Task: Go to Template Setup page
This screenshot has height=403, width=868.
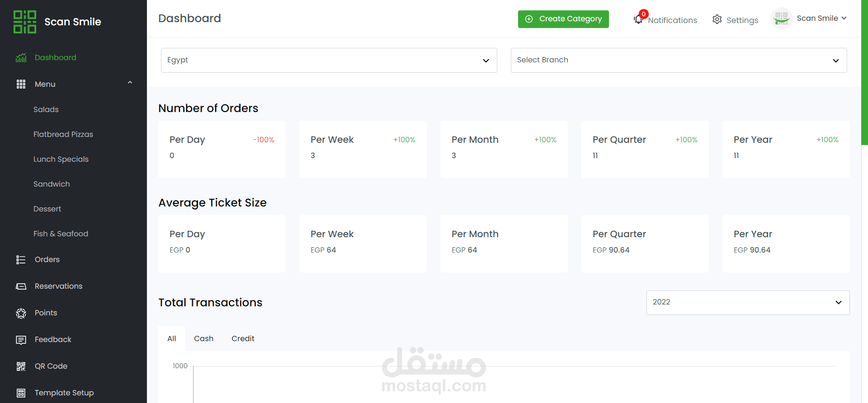Action: [x=64, y=393]
